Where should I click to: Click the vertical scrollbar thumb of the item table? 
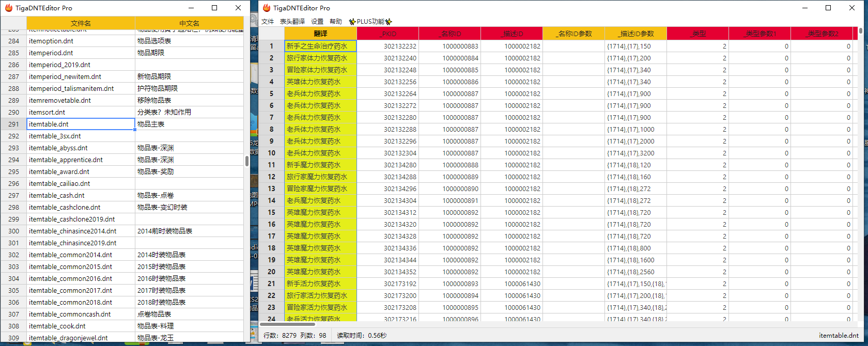861,30
